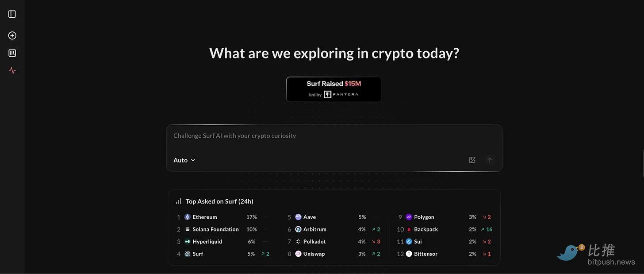Open the Surf Raised $15M banner
The height and width of the screenshot is (274, 644).
tap(334, 89)
